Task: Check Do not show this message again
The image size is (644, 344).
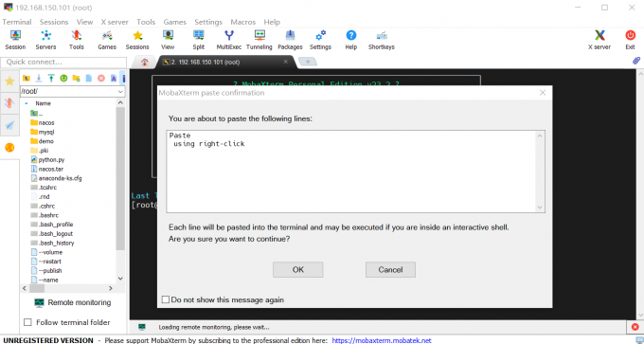Action: 166,299
